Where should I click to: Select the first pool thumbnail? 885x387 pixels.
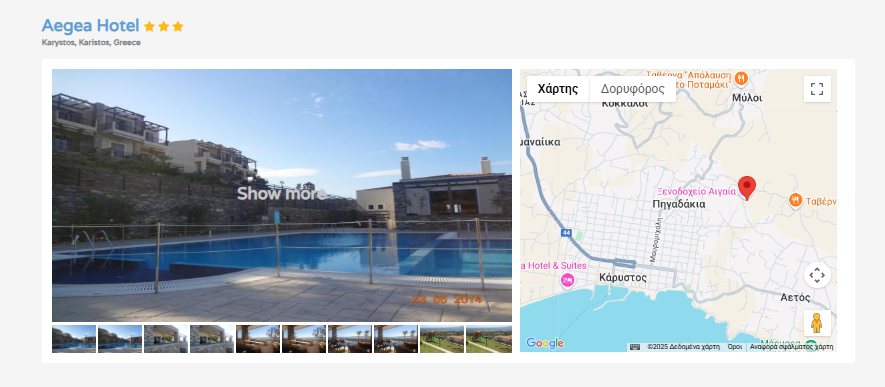click(x=74, y=339)
